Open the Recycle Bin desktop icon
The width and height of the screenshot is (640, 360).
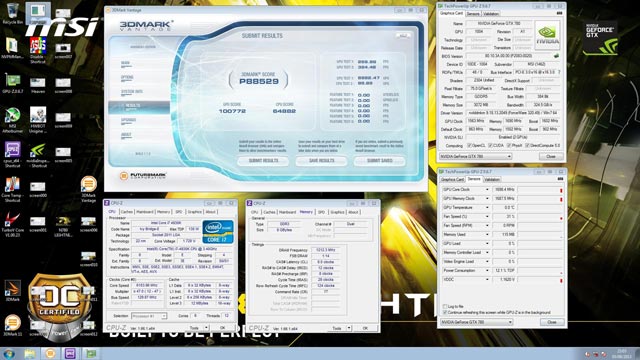tap(12, 13)
